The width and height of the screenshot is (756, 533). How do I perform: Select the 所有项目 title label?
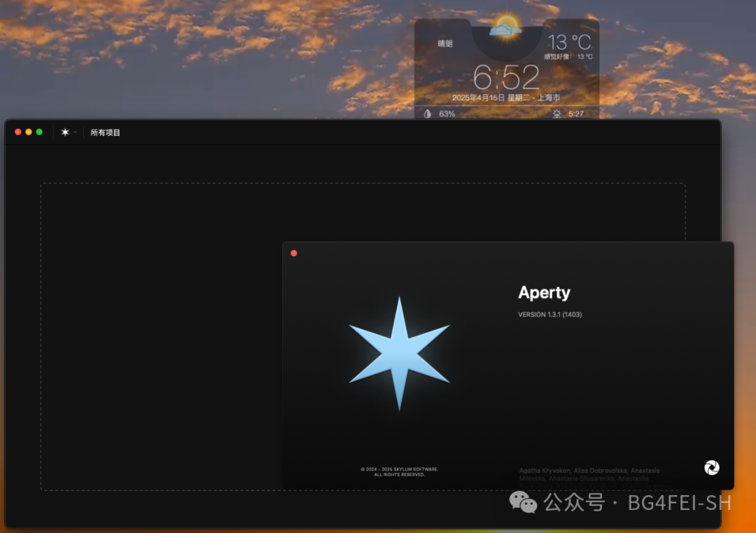(x=105, y=132)
